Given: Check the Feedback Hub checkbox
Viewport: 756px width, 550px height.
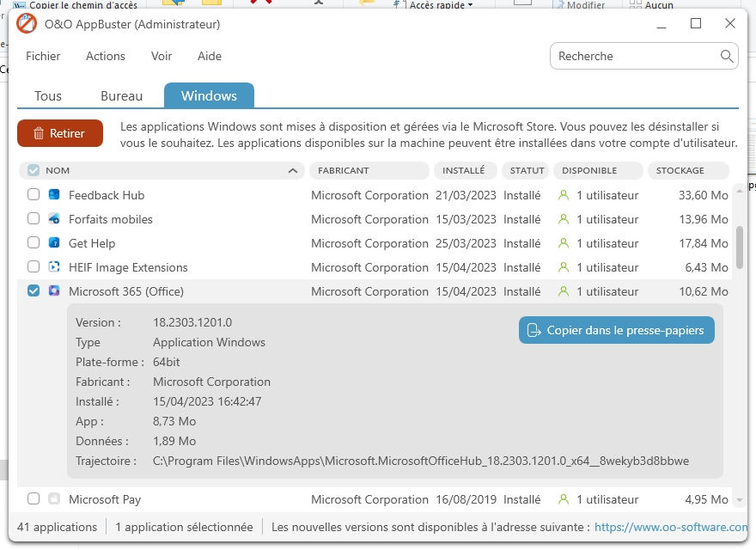Looking at the screenshot, I should 34,194.
